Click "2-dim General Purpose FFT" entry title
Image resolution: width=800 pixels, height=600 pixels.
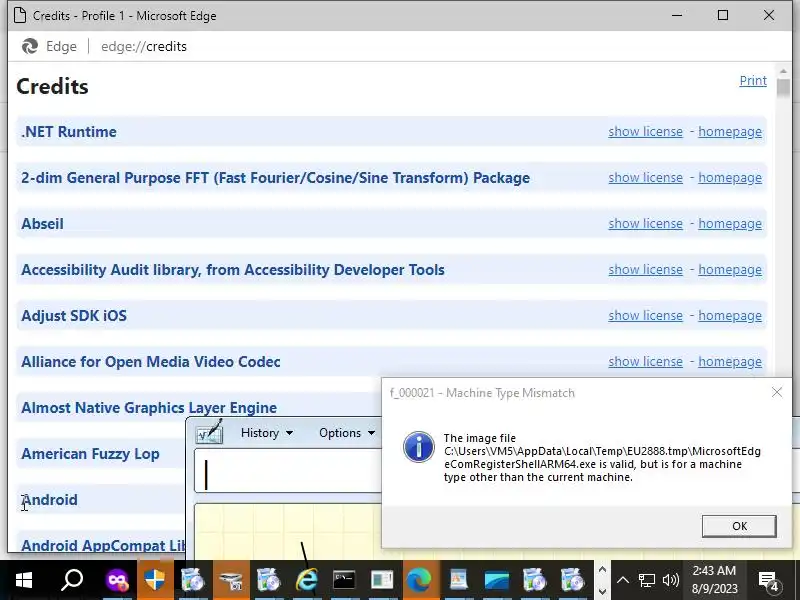tap(276, 178)
